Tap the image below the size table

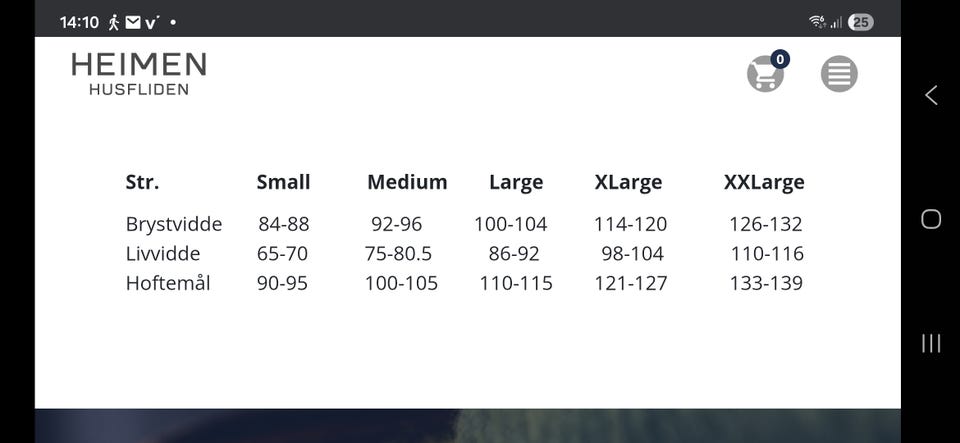tap(467, 426)
